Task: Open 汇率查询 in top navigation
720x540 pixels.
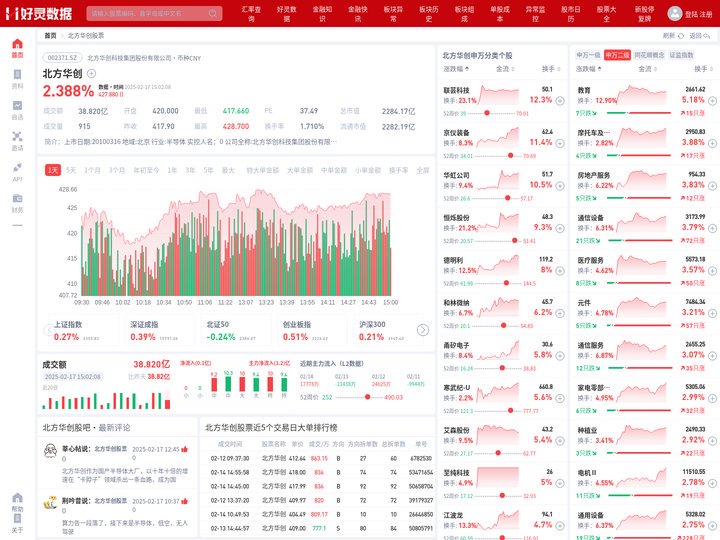Action: (x=251, y=14)
